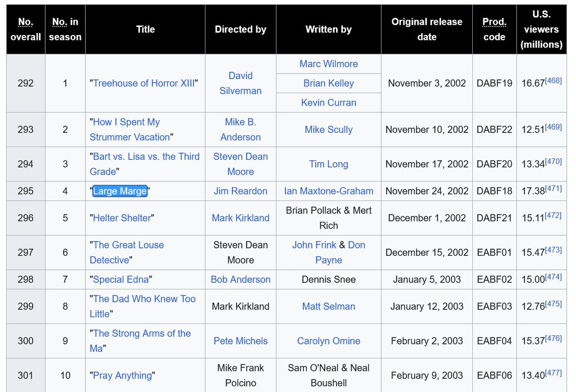Screen dimensions: 576x392
Task: Open writer Kevin Curran's link
Action: (329, 102)
